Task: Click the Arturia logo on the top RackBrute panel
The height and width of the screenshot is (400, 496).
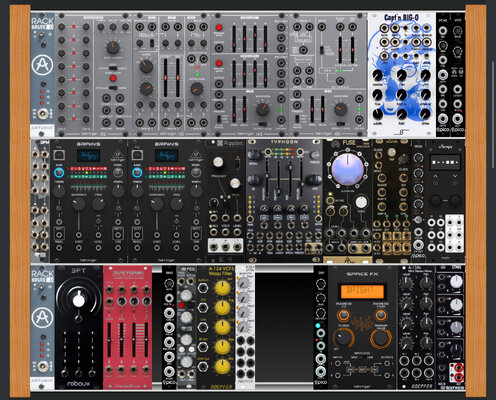Action: click(x=42, y=65)
